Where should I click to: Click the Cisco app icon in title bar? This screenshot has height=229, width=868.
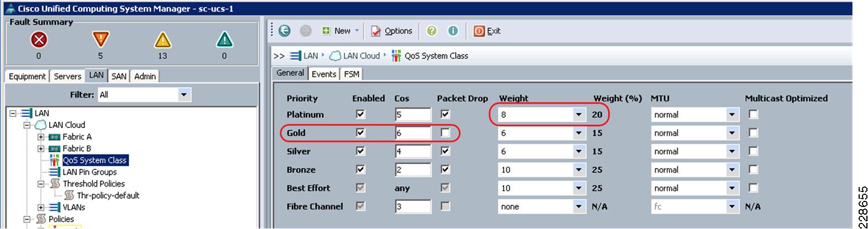tap(9, 9)
